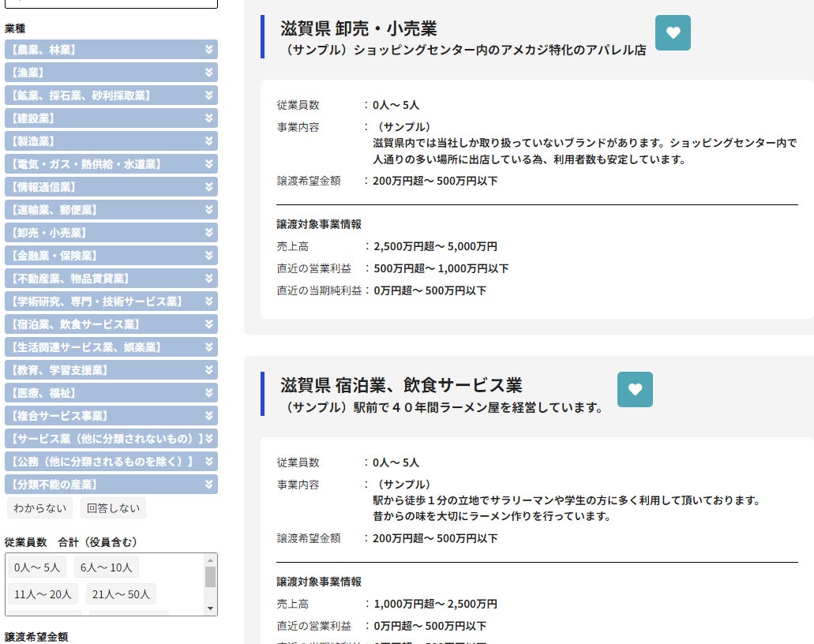Select the わからない industry option

click(x=40, y=508)
